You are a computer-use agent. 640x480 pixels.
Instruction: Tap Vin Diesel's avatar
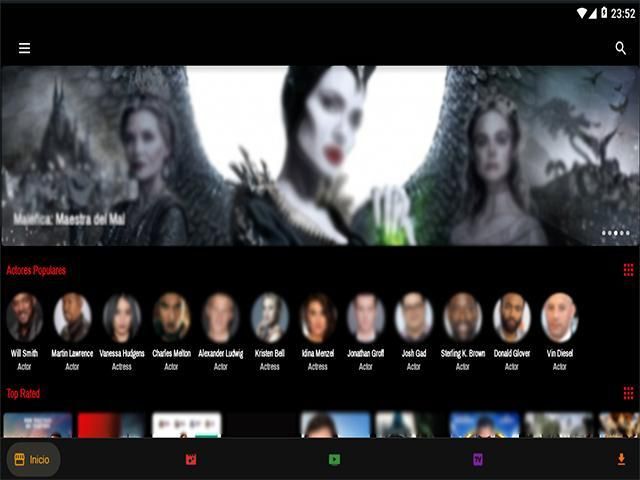pyautogui.click(x=559, y=318)
